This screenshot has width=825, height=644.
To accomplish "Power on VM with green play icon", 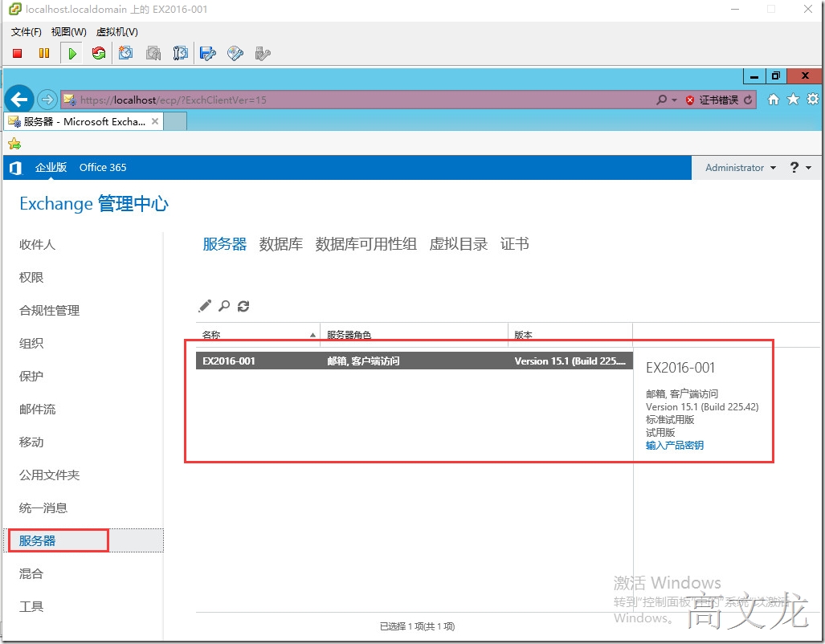I will pyautogui.click(x=72, y=53).
